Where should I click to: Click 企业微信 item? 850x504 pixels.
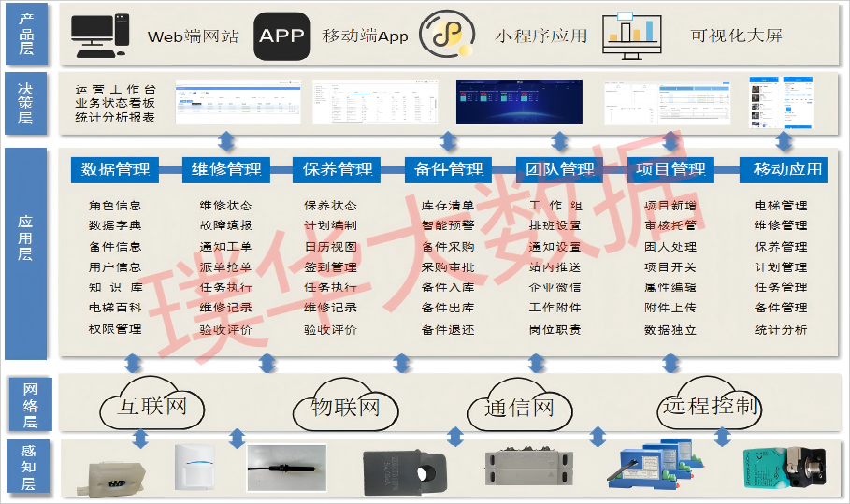click(555, 287)
